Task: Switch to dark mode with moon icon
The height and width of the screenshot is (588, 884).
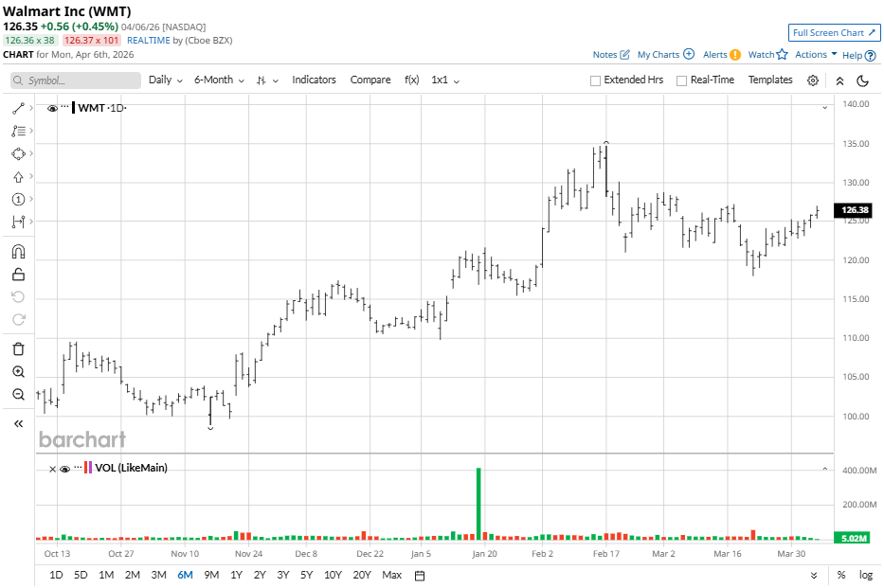Action: [x=863, y=80]
